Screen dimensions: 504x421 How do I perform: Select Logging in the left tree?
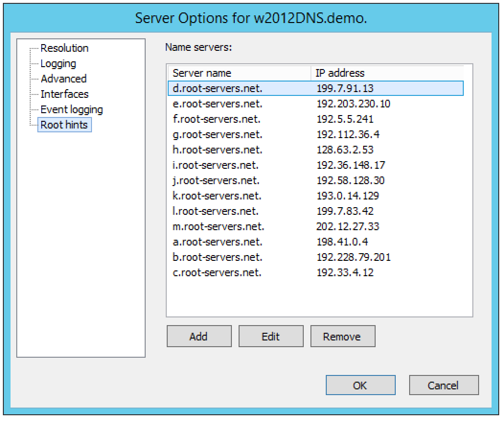pos(58,63)
